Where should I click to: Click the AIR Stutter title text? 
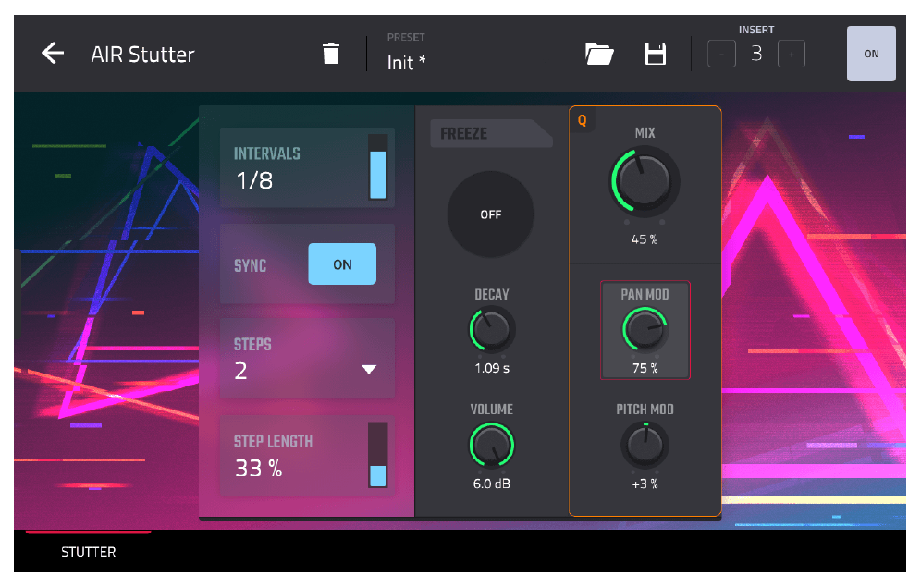coord(142,55)
